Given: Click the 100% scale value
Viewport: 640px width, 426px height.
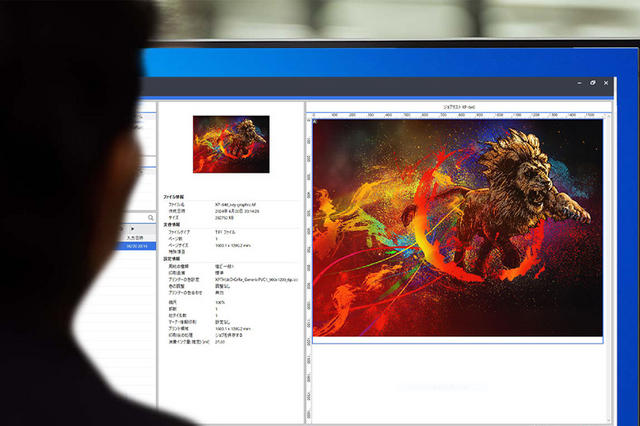Looking at the screenshot, I should click(220, 302).
